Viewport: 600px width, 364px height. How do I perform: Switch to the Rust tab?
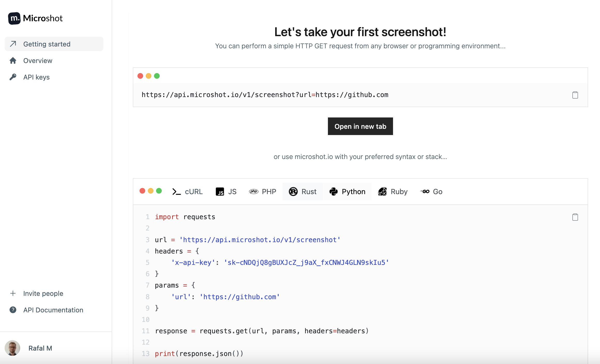[x=303, y=192]
